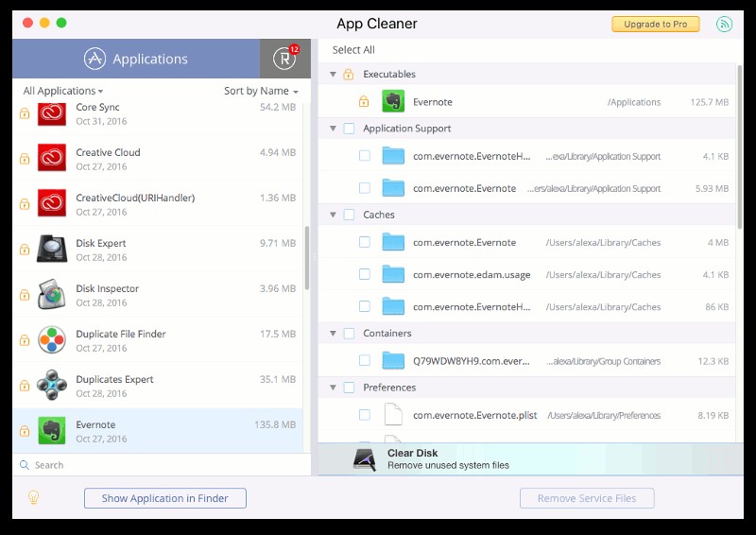
Task: Check the Application Support group checkbox
Action: (x=349, y=129)
